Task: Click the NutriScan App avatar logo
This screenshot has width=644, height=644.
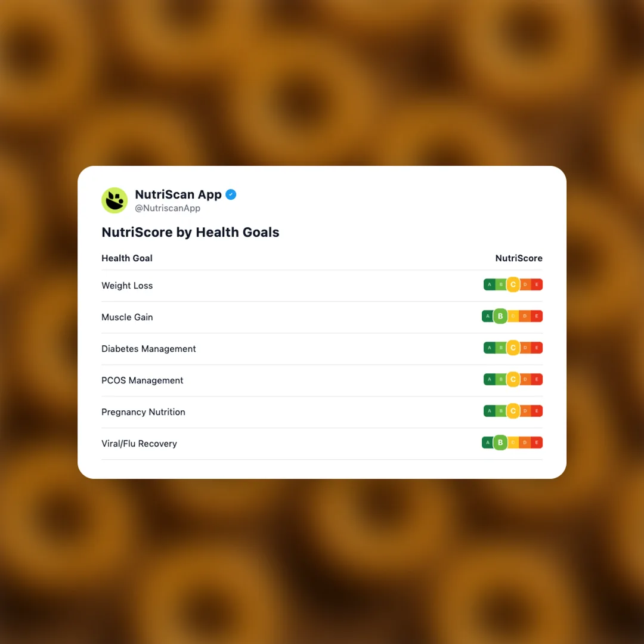Action: (114, 200)
